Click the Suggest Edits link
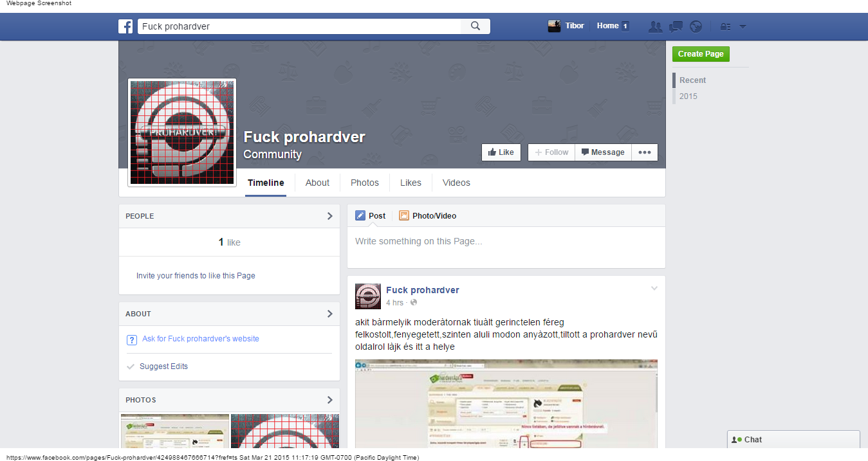The image size is (868, 461). tap(163, 366)
